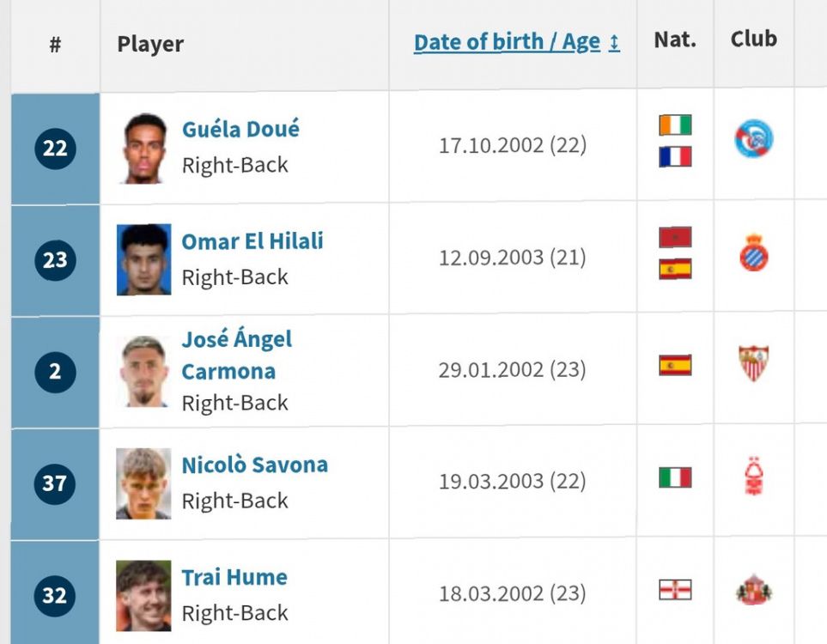
Task: Open Omar El Hilali player profile link
Action: (x=252, y=241)
